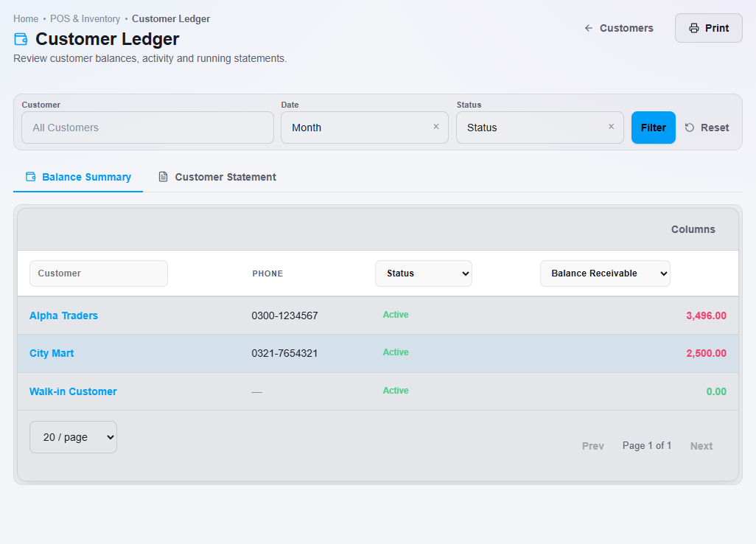Click the Reset button
Screen dimensions: 756x544
(707, 128)
